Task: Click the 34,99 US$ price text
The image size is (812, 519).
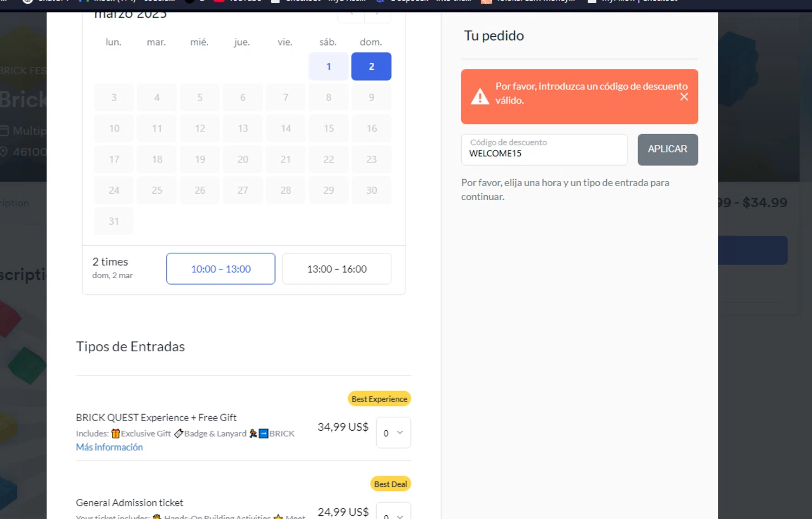Action: tap(343, 427)
